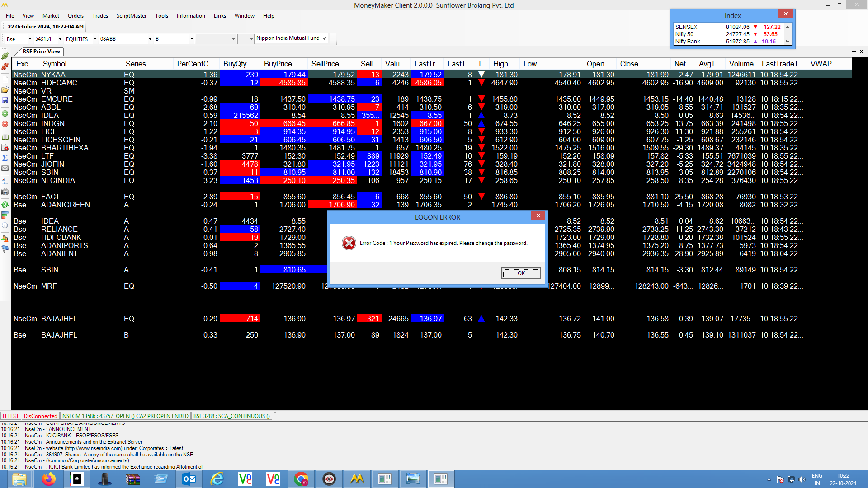Image resolution: width=868 pixels, height=488 pixels.
Task: Click the green plug connect icon
Action: coord(5,56)
